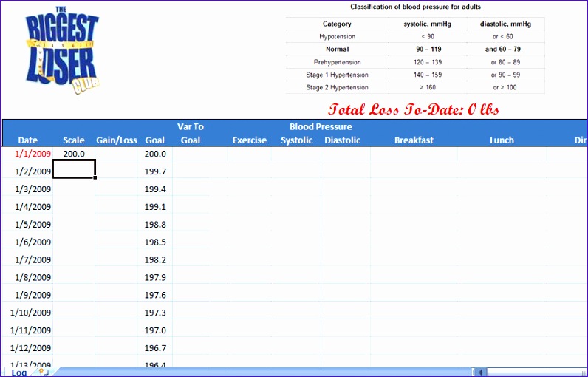Click the Gain/Loss column header
The image size is (588, 377).
click(117, 140)
